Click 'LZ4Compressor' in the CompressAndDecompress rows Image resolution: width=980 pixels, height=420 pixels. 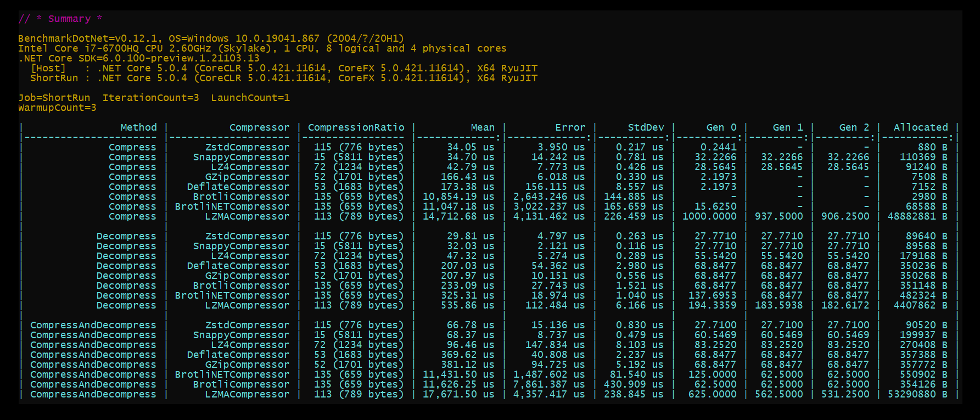[x=250, y=345]
